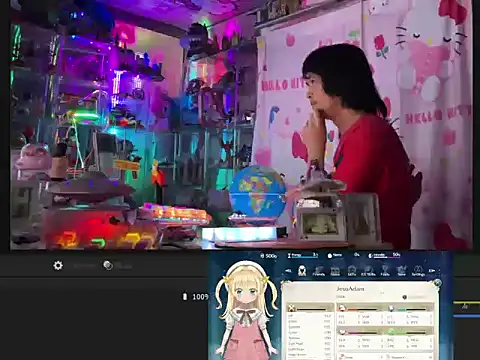Click the webcam video feed
Viewport: 480px width, 360px height.
tap(241, 125)
